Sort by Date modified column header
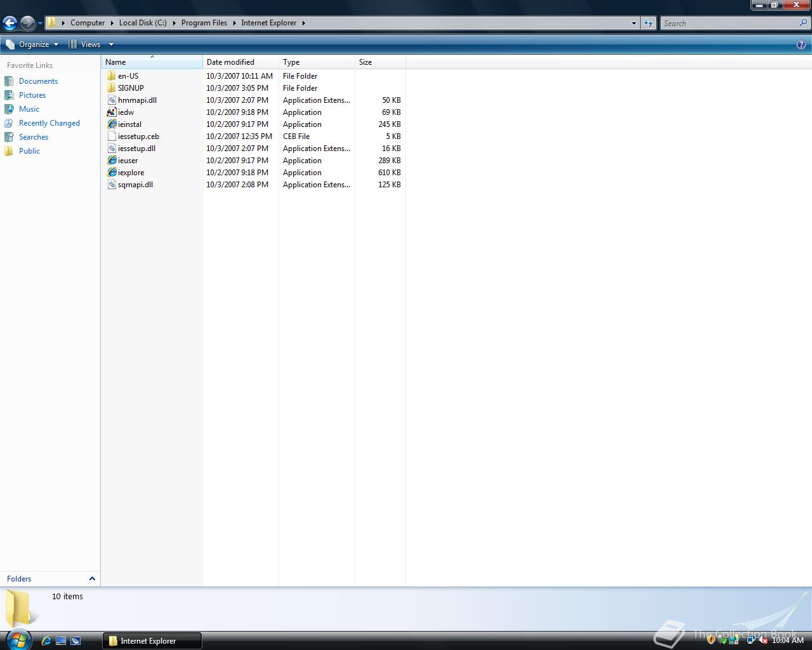Viewport: 812px width, 650px height. pos(241,62)
